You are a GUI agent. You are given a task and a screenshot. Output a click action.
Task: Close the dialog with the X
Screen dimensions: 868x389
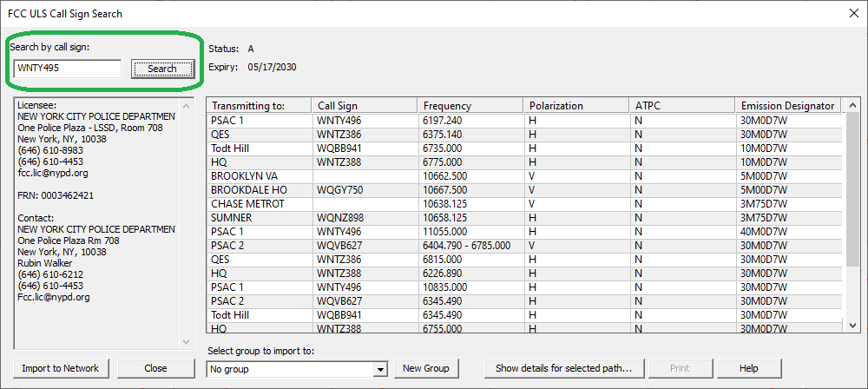[x=852, y=13]
